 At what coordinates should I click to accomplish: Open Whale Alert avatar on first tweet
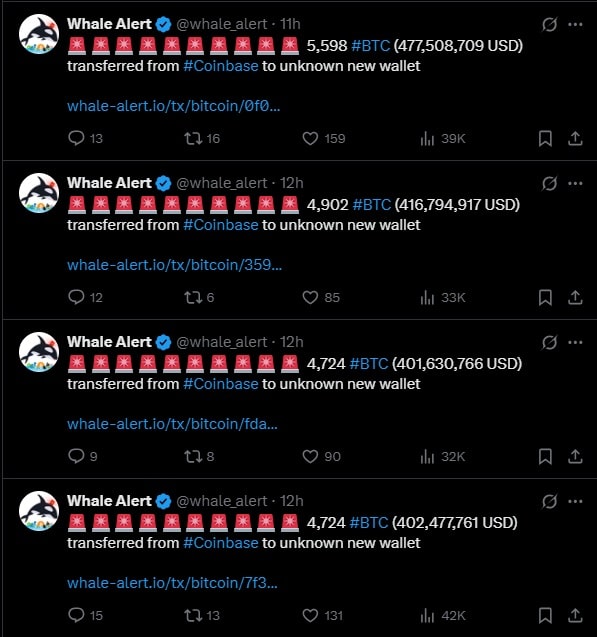(x=39, y=34)
